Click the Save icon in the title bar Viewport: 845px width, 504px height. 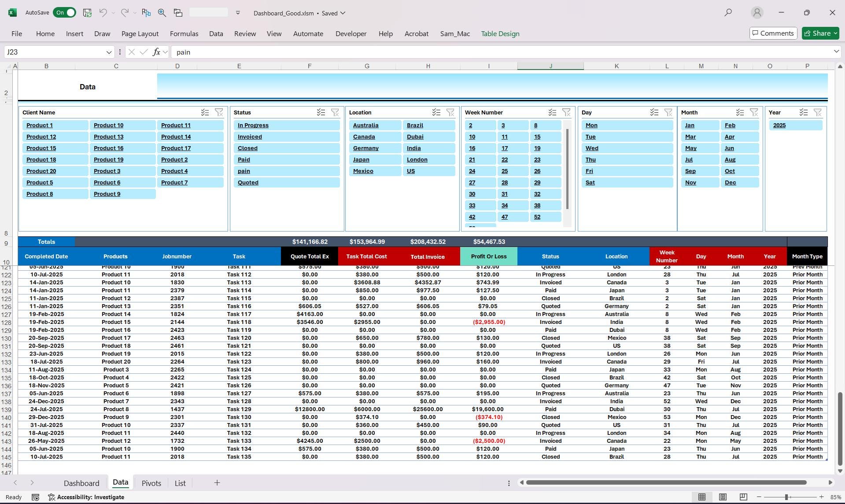pos(87,13)
